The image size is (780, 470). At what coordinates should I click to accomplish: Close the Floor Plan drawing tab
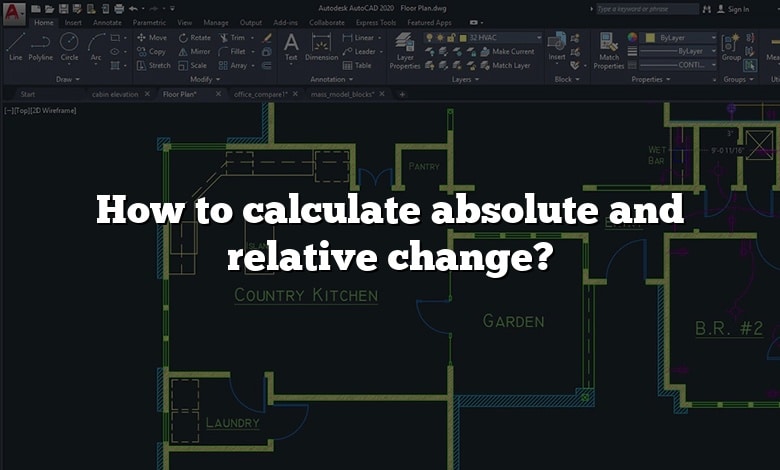point(218,94)
